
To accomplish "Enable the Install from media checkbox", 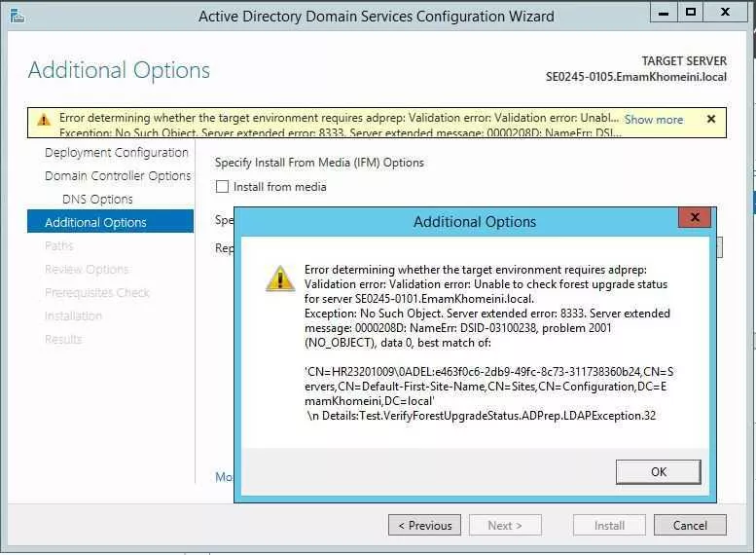I will point(222,186).
